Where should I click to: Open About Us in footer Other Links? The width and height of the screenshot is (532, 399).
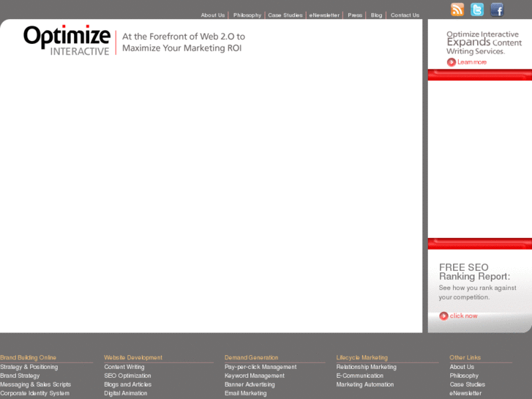(x=462, y=367)
